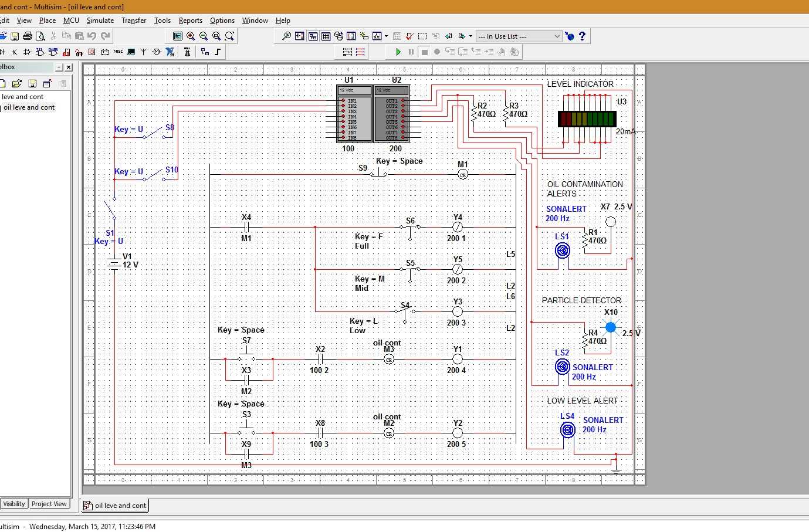Switch to the Visibility tab
This screenshot has height=532, width=809.
14,504
